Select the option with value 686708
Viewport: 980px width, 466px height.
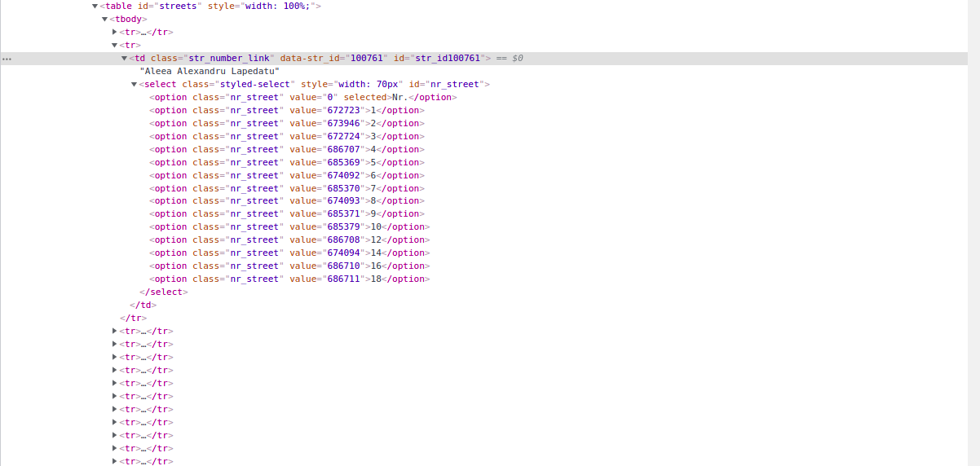[x=289, y=240]
